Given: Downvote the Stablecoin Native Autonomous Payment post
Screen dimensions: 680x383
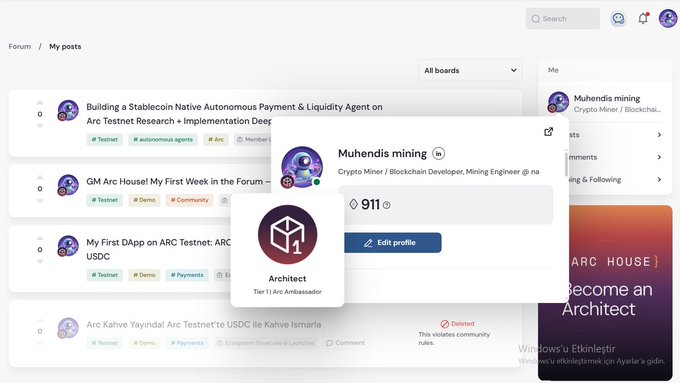Looking at the screenshot, I should (40, 126).
